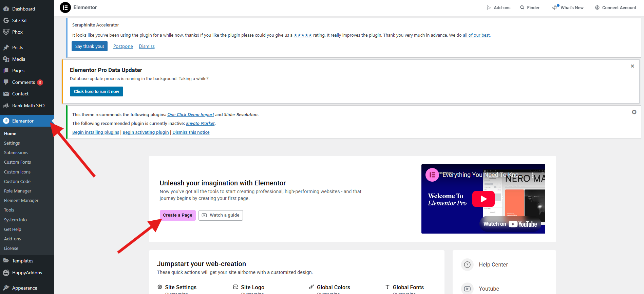Screen dimensions: 644x294
Task: Play the Welcome To Elementor Pro video
Action: coord(484,199)
